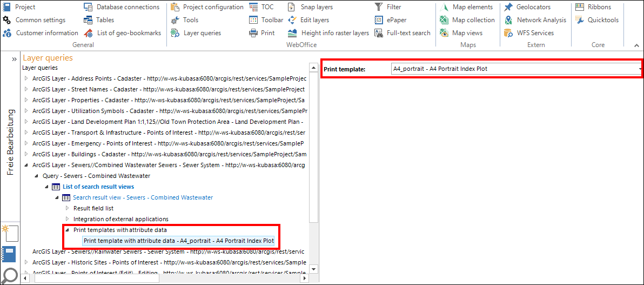The width and height of the screenshot is (644, 285).
Task: Open Map elements icon
Action: pyautogui.click(x=444, y=7)
